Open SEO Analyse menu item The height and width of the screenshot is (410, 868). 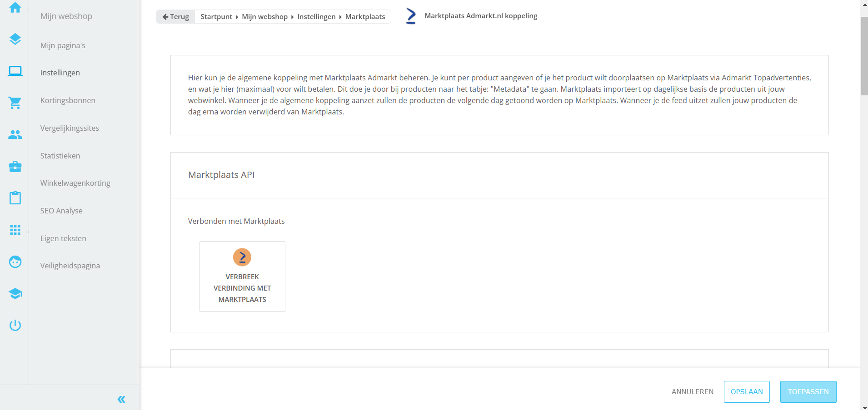(x=61, y=211)
